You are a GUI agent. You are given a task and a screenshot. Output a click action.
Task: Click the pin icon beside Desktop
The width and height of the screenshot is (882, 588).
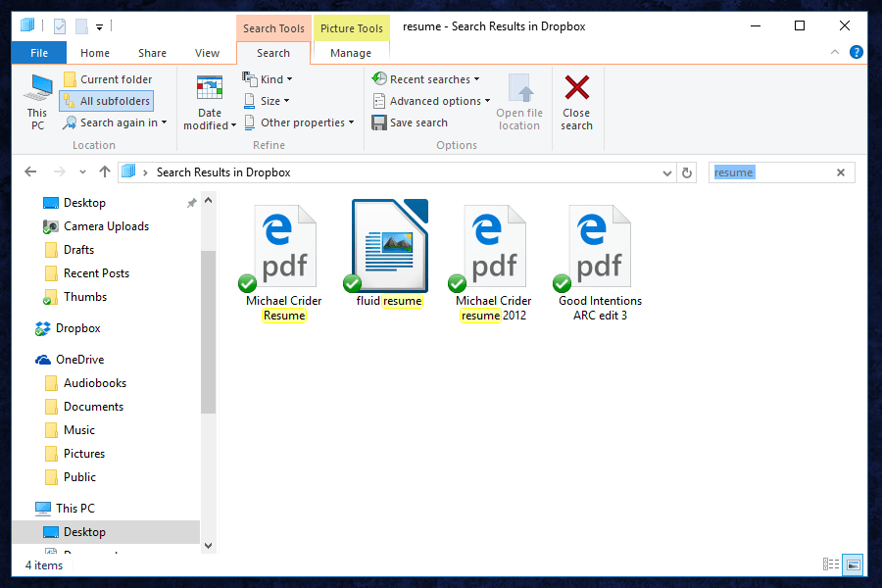(x=191, y=203)
